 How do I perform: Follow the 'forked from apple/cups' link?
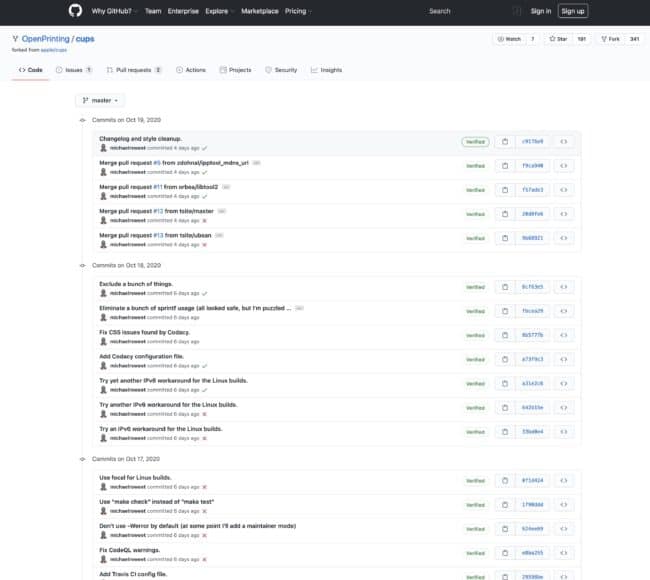coord(54,50)
